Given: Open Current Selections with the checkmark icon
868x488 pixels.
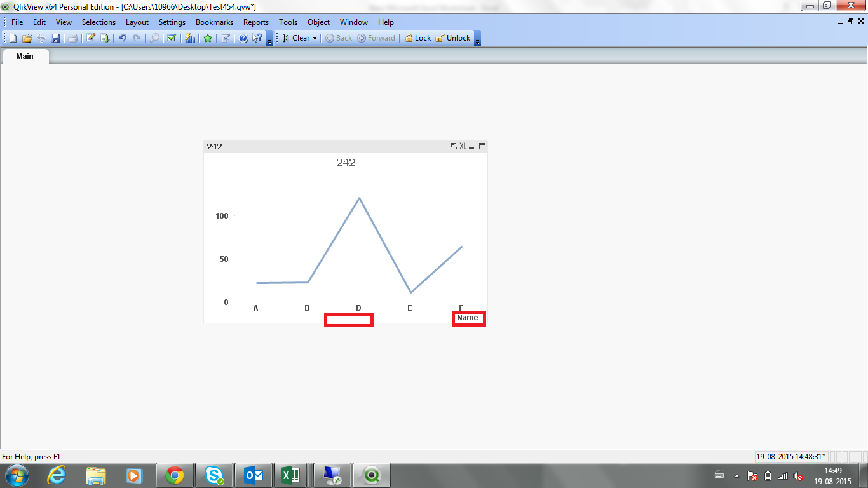Looking at the screenshot, I should 172,38.
